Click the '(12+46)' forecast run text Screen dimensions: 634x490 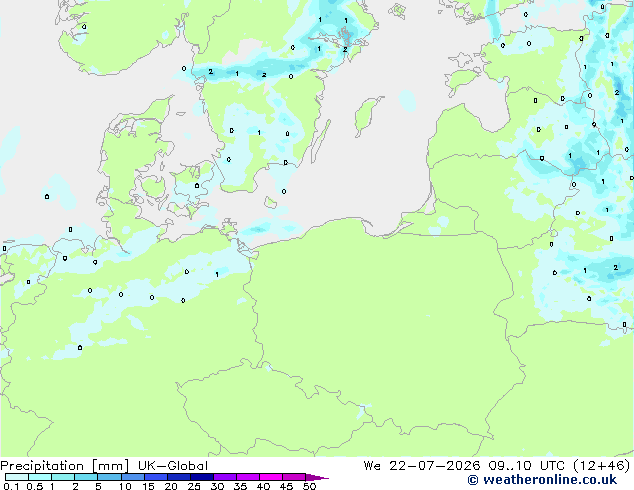601,466
